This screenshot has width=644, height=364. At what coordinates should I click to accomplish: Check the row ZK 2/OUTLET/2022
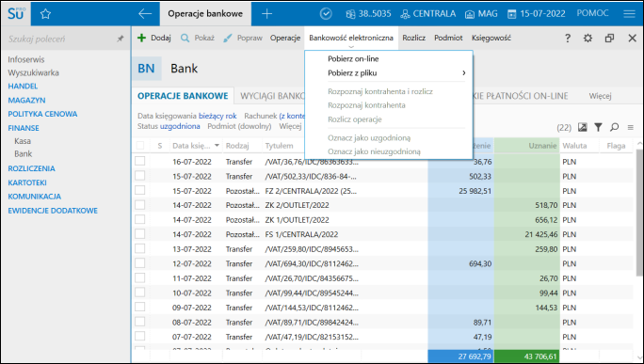tap(140, 205)
